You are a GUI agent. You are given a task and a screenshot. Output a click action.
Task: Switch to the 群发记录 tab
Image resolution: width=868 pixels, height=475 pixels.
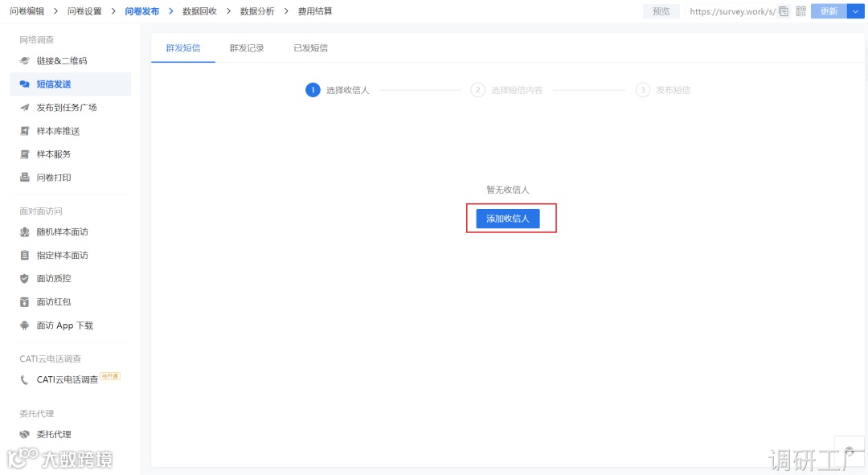click(247, 48)
